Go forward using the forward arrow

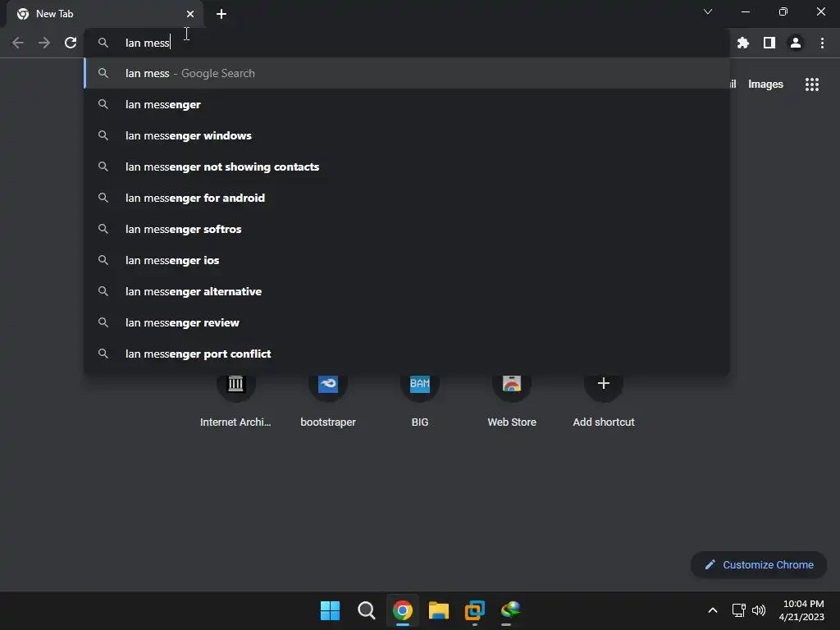(x=44, y=43)
